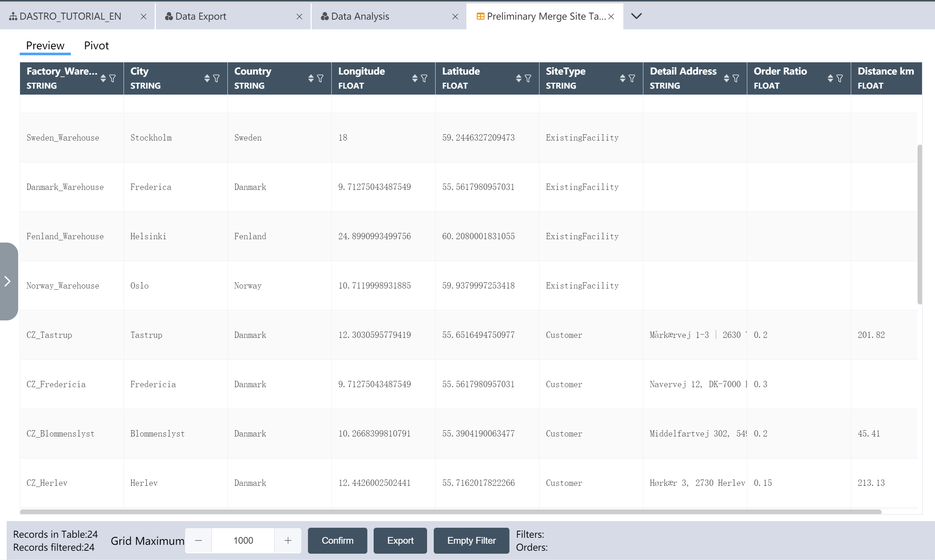This screenshot has height=560, width=935.
Task: Increase Grid Maximum with plus button
Action: click(288, 540)
